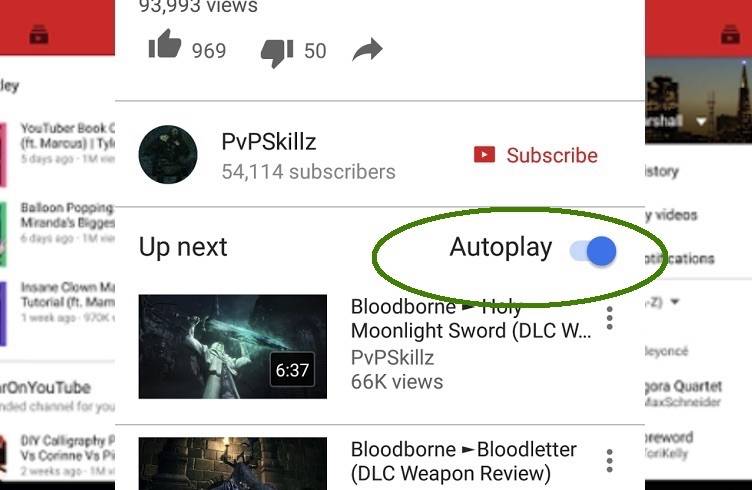
Task: Tap the subscriptions icon in left red bar
Action: [x=39, y=35]
